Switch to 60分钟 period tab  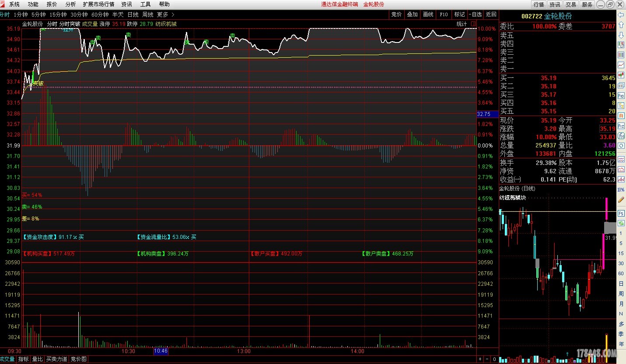[x=100, y=14]
